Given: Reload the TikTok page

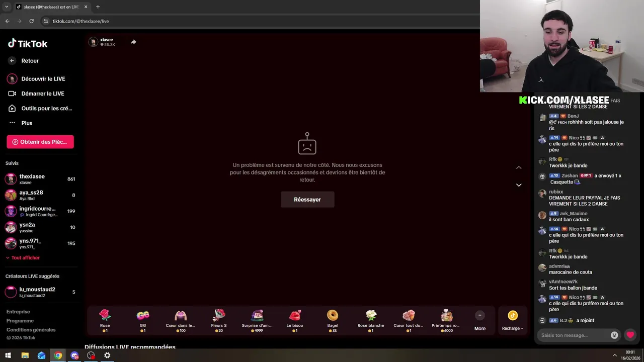Looking at the screenshot, I should [x=31, y=21].
